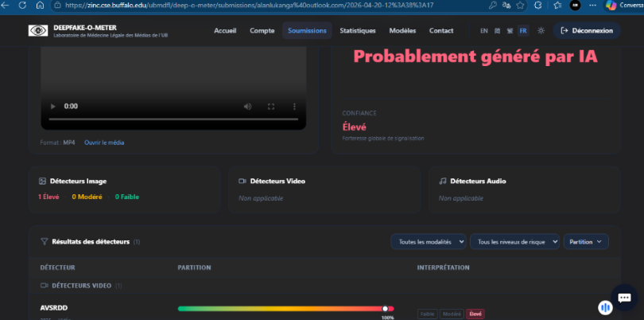Expand the Partition dropdown
644x320 pixels.
tap(586, 241)
